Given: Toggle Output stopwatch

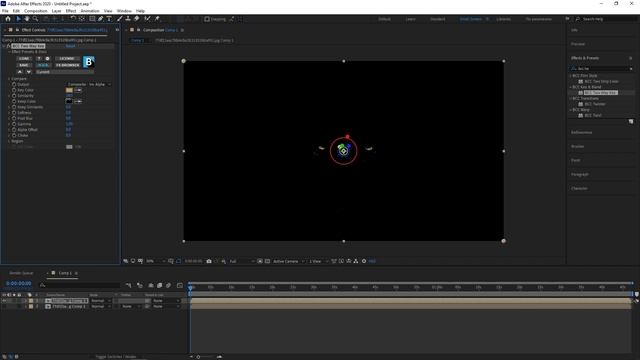Looking at the screenshot, I should pos(14,84).
